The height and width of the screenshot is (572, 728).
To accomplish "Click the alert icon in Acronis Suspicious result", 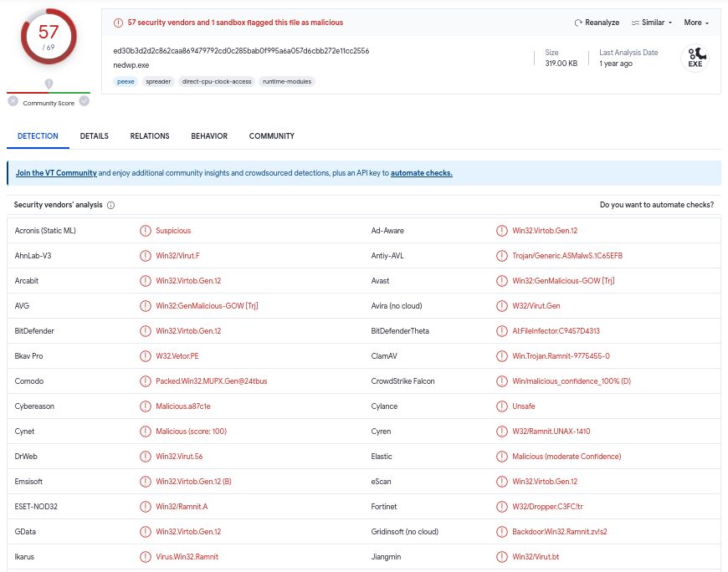I will coord(146,231).
